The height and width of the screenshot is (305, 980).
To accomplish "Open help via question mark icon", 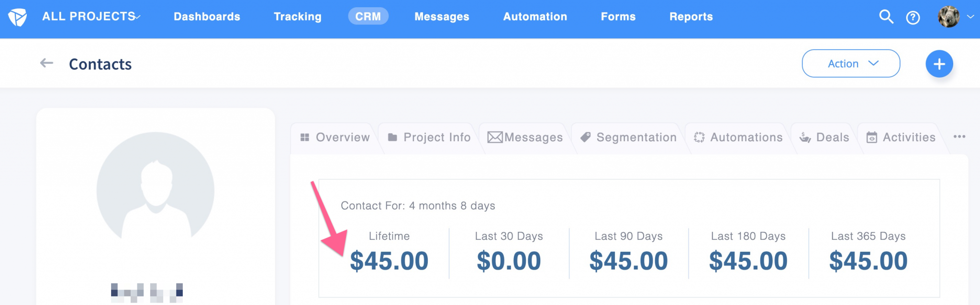I will [913, 18].
